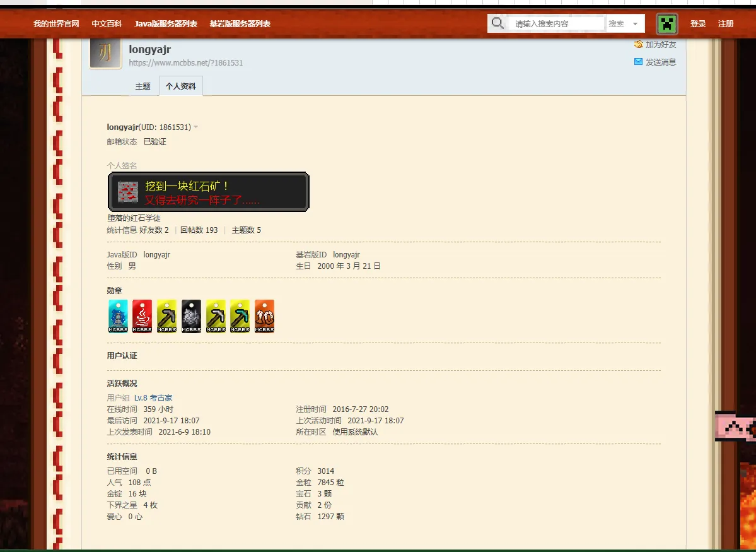The image size is (756, 552).
Task: Open 基岩版服务器列表 menu item
Action: 240,23
